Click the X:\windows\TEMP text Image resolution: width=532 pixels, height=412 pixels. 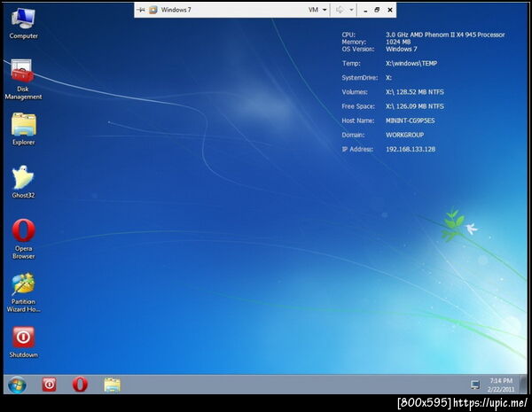[411, 64]
